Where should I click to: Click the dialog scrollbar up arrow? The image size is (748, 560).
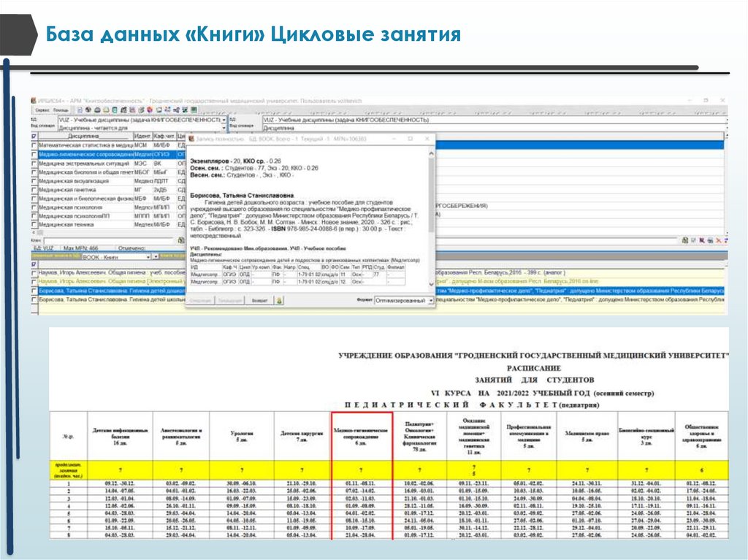tap(431, 153)
